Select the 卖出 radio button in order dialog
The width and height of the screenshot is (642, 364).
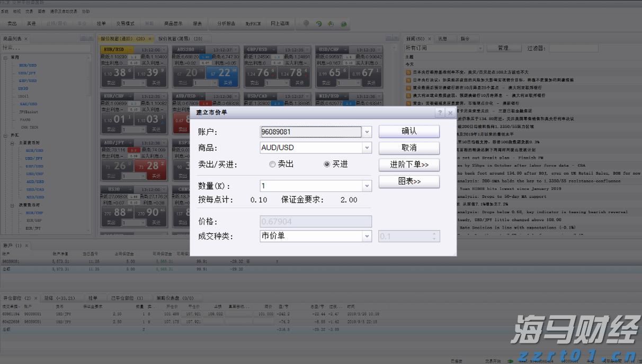[272, 164]
